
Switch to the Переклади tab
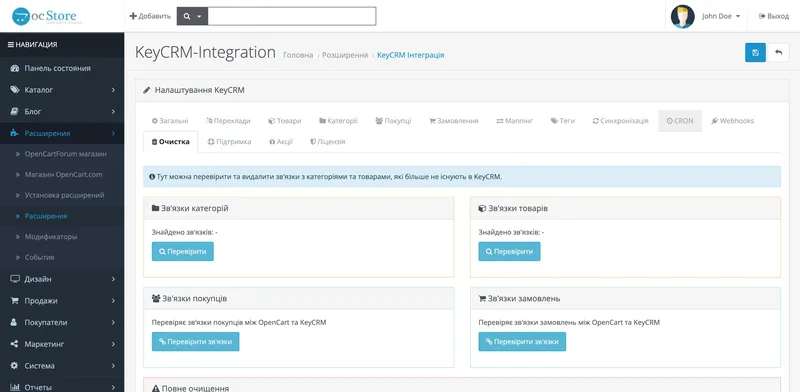[228, 121]
